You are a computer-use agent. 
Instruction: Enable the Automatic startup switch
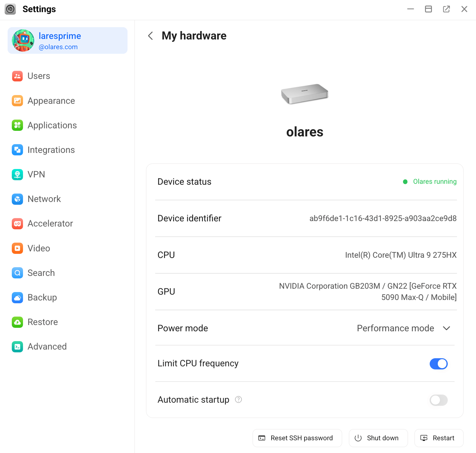click(439, 400)
